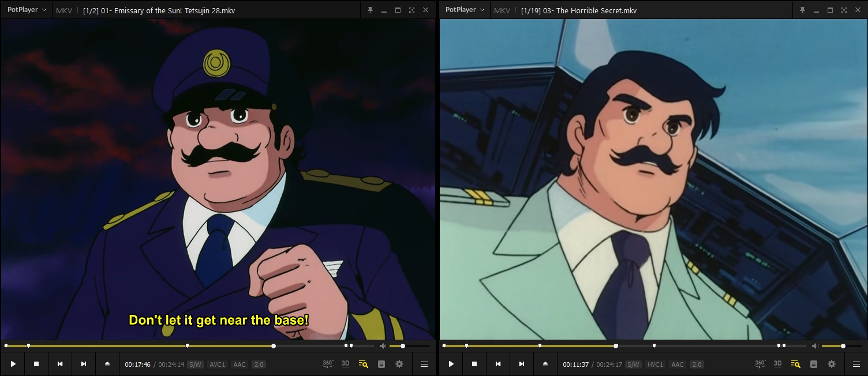Enter fullscreen in The Horrible Secret window
The width and height of the screenshot is (868, 376).
click(844, 10)
